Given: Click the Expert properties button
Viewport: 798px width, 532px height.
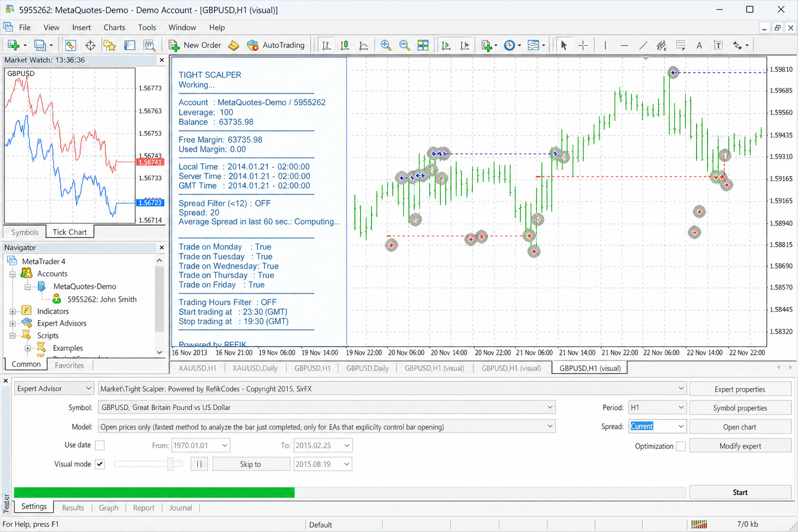Looking at the screenshot, I should point(740,389).
